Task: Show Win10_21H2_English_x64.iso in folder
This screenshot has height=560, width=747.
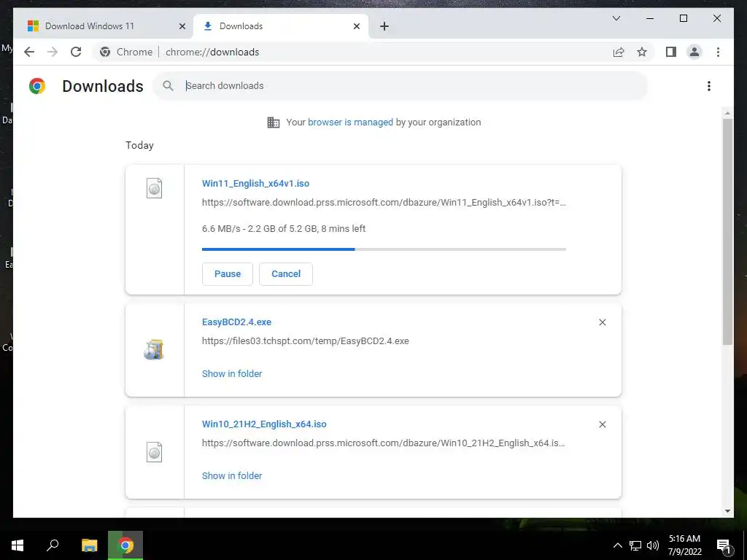Action: [231, 475]
